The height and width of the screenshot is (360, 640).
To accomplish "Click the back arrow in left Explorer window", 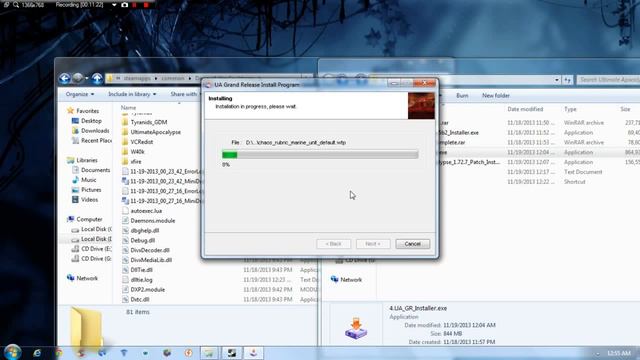I will click(x=64, y=78).
